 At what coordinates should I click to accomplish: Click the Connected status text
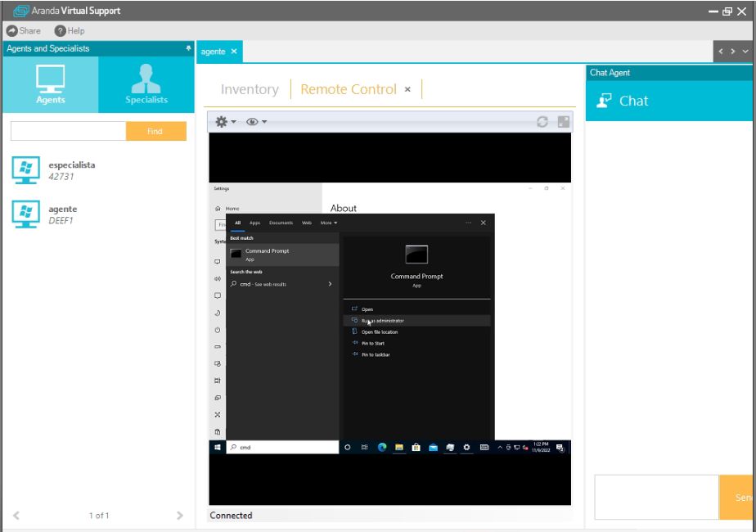(x=231, y=516)
